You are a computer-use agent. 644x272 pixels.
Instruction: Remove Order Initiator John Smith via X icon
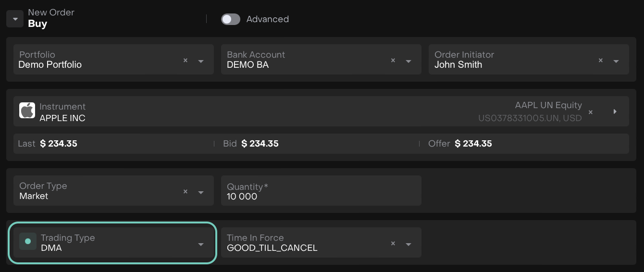pos(601,61)
